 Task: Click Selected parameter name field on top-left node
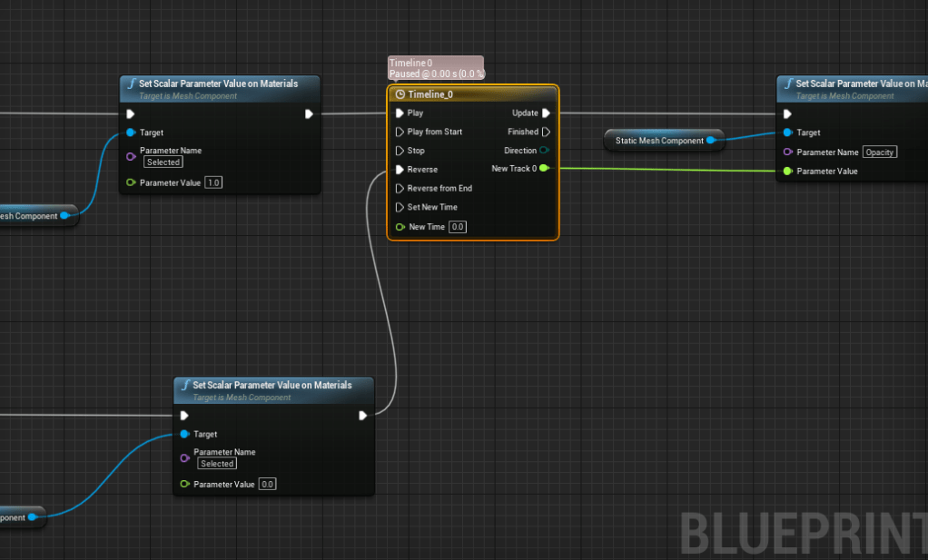pyautogui.click(x=163, y=162)
